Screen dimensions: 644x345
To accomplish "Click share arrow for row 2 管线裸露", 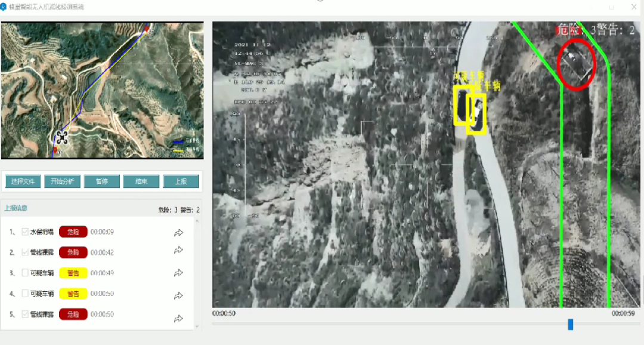I will pyautogui.click(x=178, y=251).
